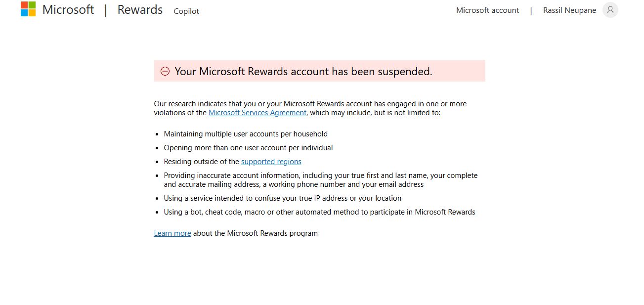
Task: Open the Microsoft account header link
Action: [487, 10]
